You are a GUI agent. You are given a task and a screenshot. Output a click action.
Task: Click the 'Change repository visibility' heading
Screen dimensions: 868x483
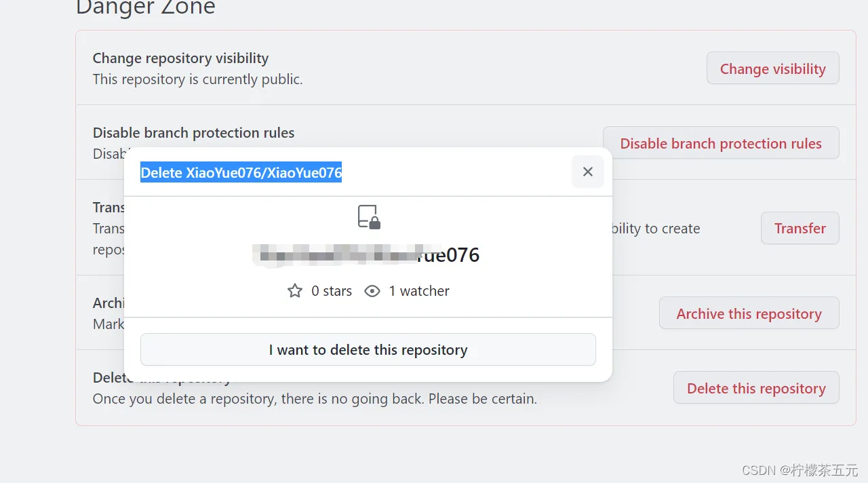tap(180, 58)
